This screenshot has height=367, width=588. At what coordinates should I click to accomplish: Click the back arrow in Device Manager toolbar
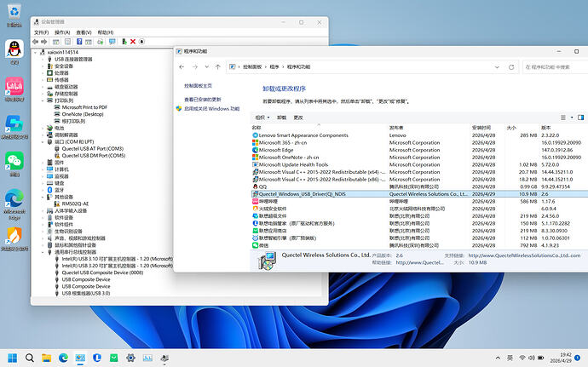[35, 42]
